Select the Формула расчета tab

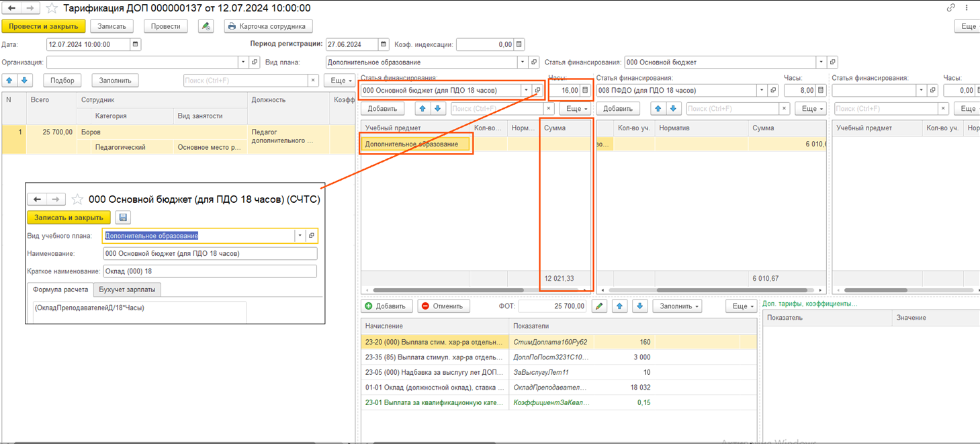click(x=60, y=290)
